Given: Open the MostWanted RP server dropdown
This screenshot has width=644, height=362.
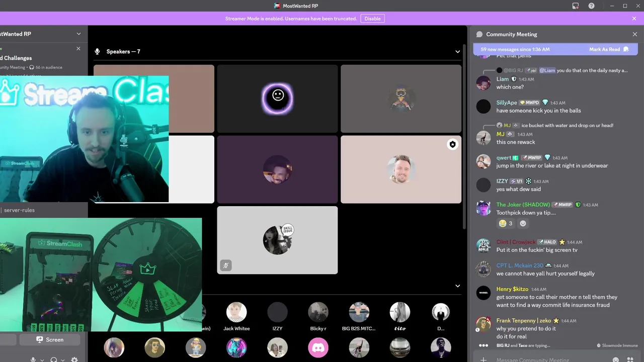Looking at the screenshot, I should coord(78,34).
